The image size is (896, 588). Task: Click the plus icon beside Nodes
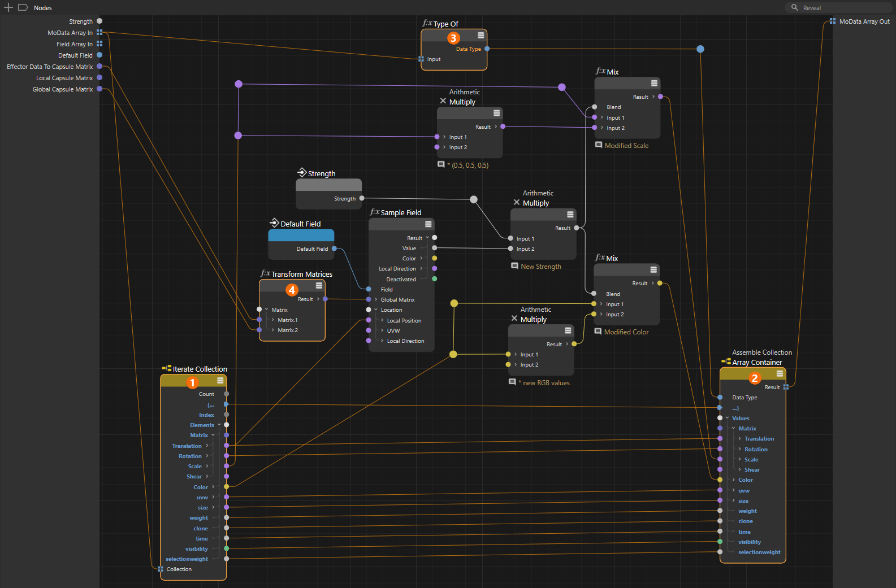pyautogui.click(x=8, y=7)
